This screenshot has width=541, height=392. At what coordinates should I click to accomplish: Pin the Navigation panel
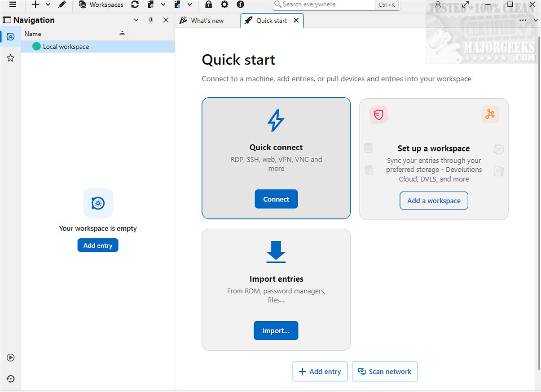151,20
